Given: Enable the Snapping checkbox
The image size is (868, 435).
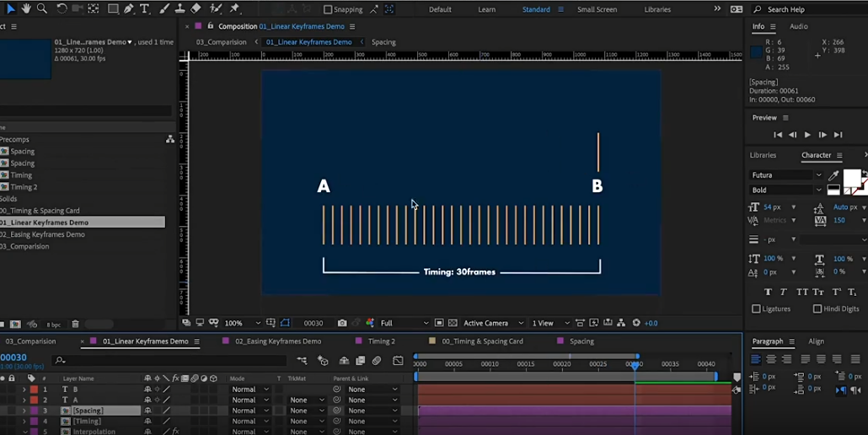Looking at the screenshot, I should tap(328, 9).
